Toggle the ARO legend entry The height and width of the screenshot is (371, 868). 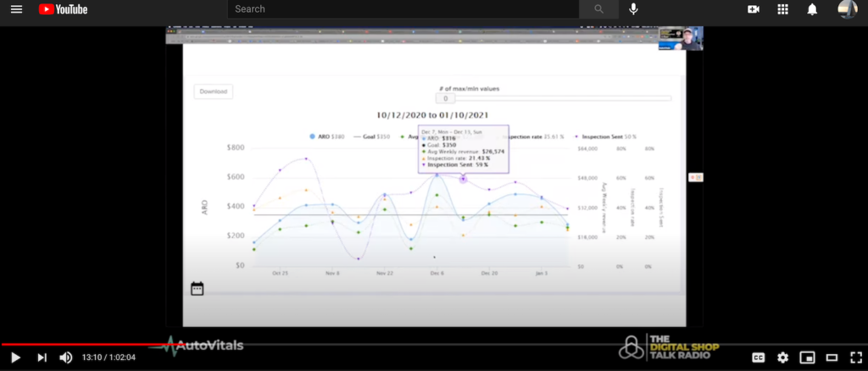coord(326,136)
